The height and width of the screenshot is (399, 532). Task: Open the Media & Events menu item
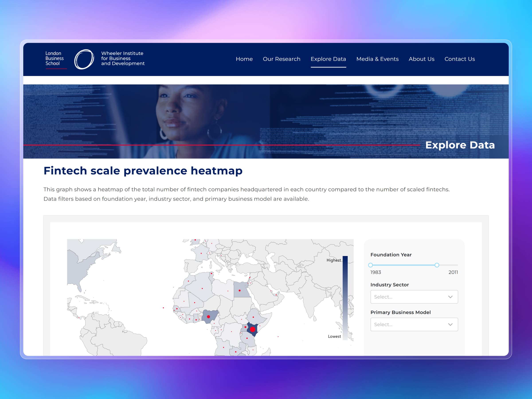pyautogui.click(x=377, y=59)
